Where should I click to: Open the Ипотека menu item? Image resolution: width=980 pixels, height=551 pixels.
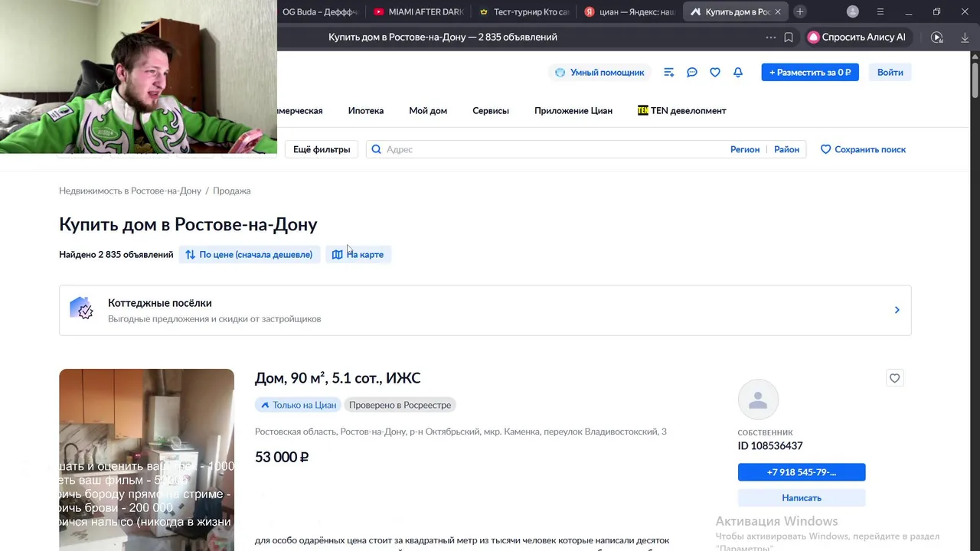tap(366, 110)
